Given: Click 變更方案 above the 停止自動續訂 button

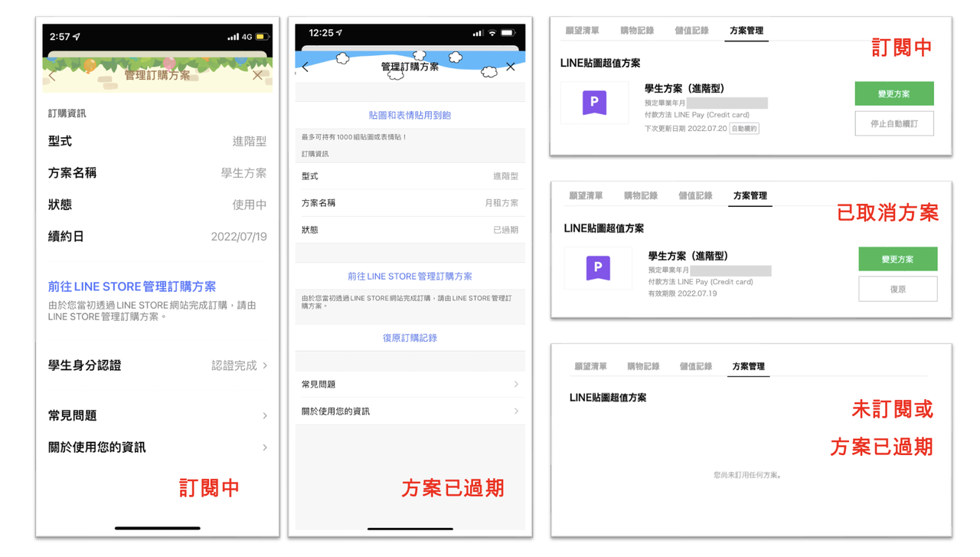Looking at the screenshot, I should click(x=894, y=94).
